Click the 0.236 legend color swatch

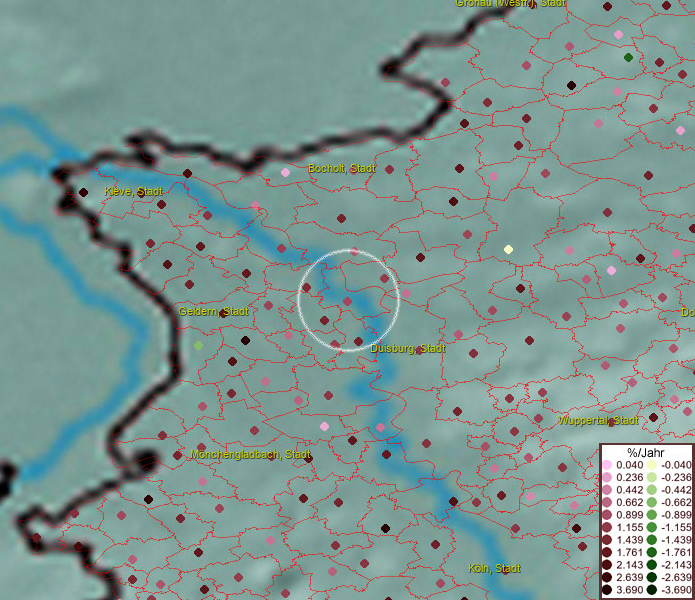click(x=607, y=477)
